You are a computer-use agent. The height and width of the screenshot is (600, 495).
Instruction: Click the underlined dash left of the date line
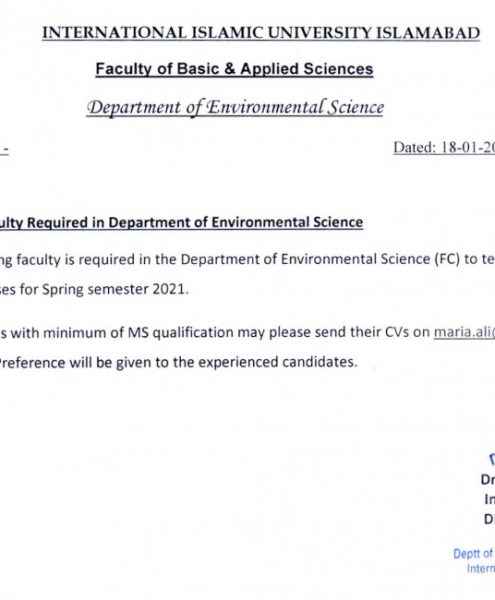pos(4,150)
